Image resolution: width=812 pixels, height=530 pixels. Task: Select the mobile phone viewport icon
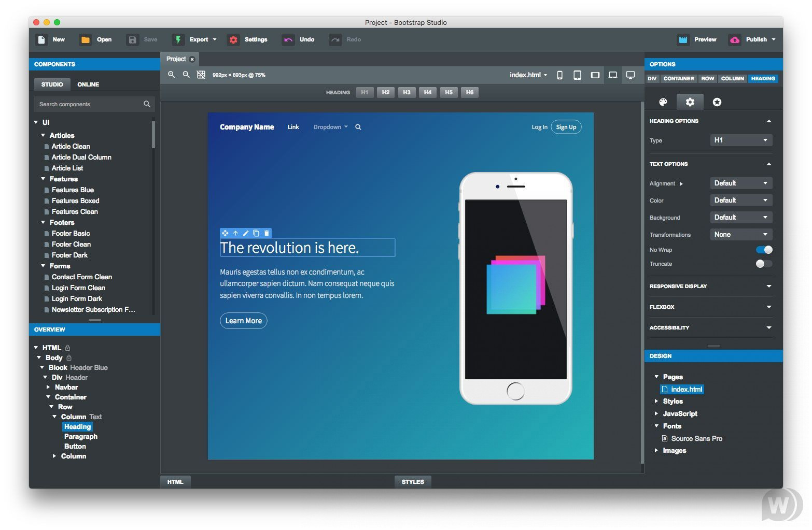click(x=559, y=75)
